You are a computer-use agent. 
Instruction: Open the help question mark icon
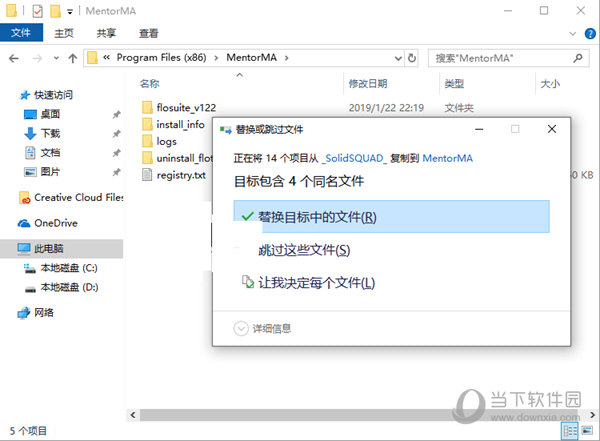coord(590,34)
